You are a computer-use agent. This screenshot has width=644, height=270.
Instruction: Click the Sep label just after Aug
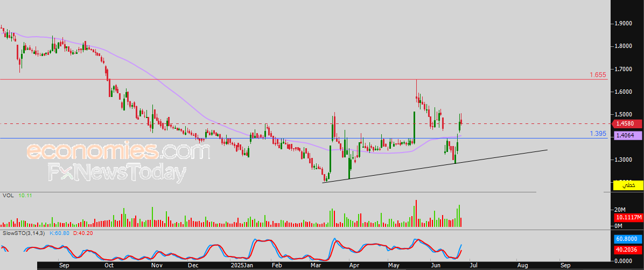point(564,266)
